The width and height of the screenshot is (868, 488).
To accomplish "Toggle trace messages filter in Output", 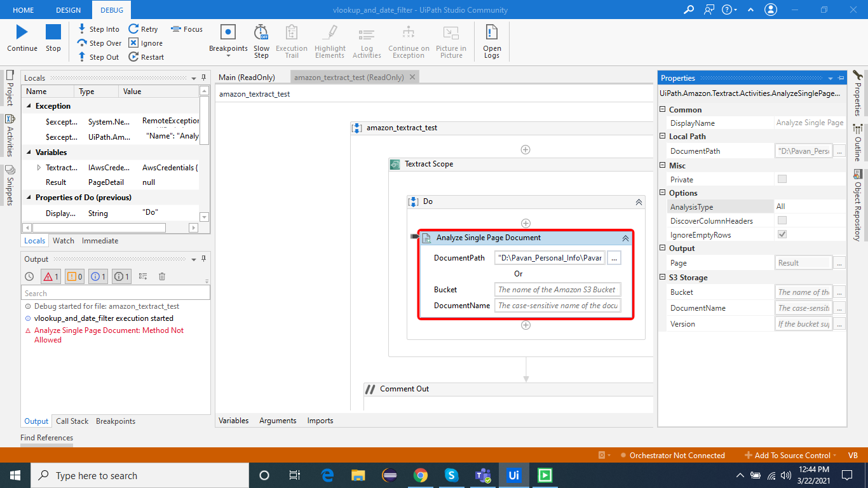I will tap(122, 276).
